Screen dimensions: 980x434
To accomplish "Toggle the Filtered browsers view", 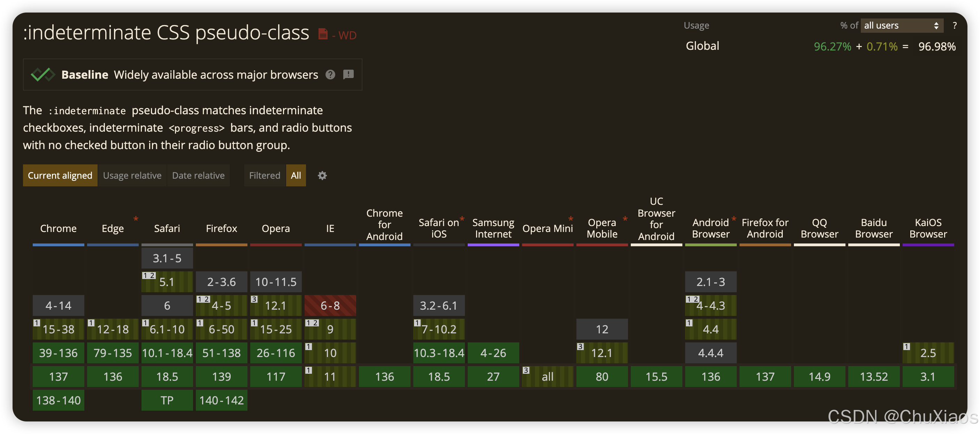I will (x=265, y=175).
